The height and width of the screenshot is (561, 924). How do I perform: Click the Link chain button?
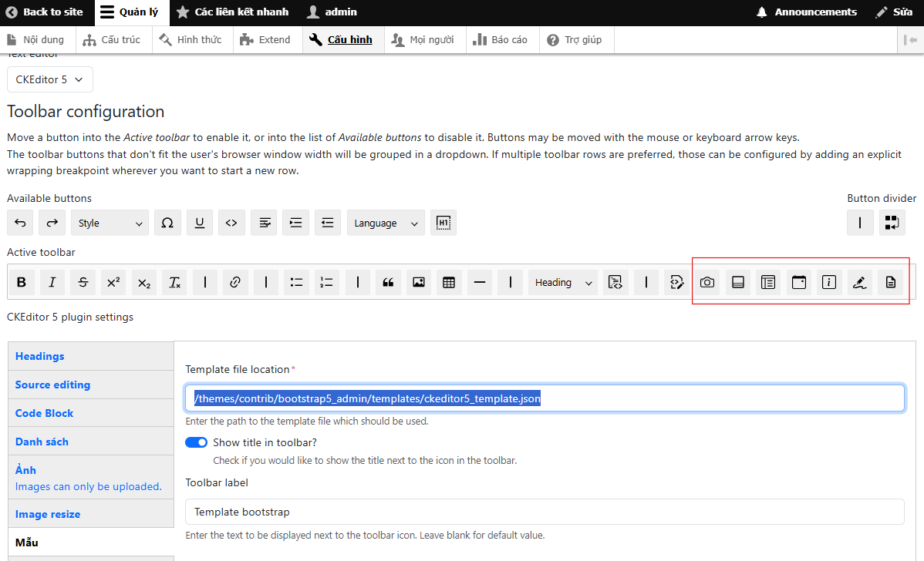pos(235,283)
